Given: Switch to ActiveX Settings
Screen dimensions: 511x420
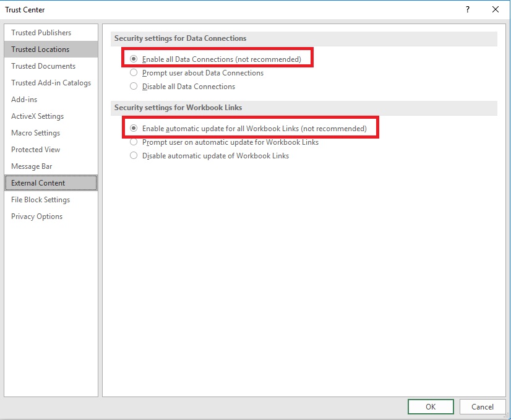Looking at the screenshot, I should click(x=38, y=116).
